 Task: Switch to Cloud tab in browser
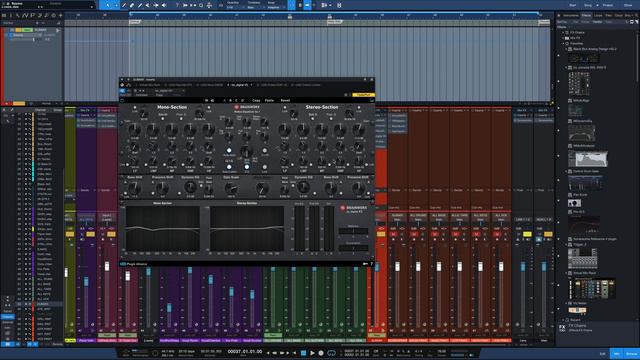619,16
